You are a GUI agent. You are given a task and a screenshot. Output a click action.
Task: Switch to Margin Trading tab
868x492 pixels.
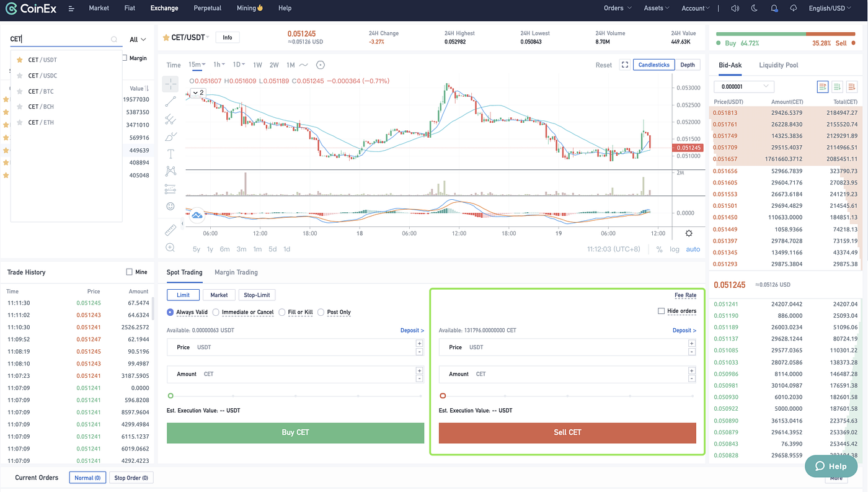click(236, 272)
